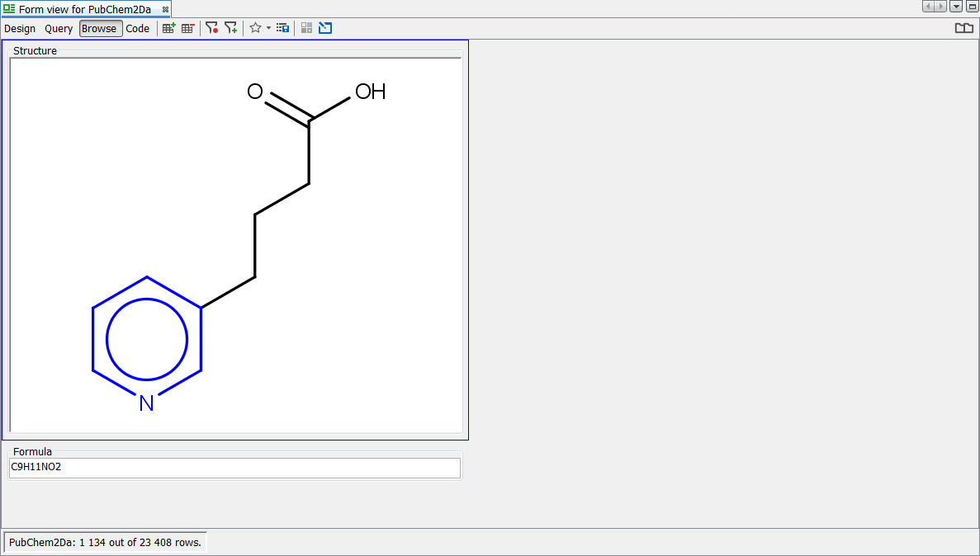
Task: Open dropdown arrow next to star icon
Action: pos(268,28)
